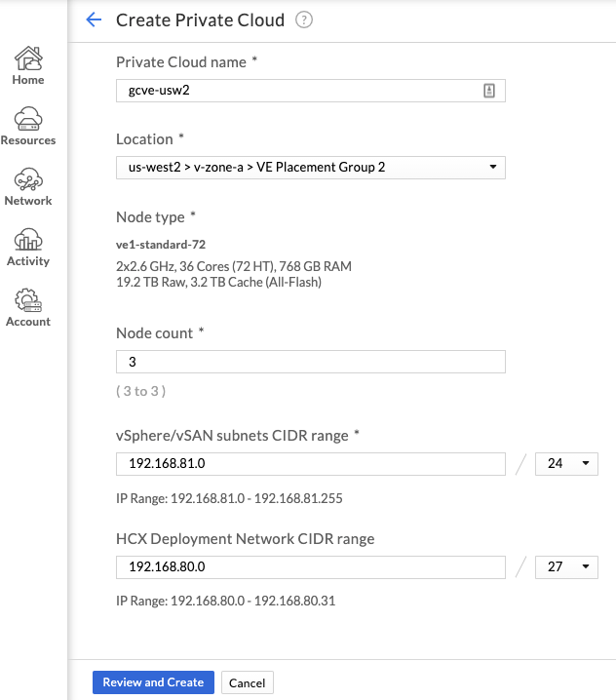Click the vSphere/vSAN CIDR 192.168.81.0 field
This screenshot has width=616, height=700.
pyautogui.click(x=311, y=464)
